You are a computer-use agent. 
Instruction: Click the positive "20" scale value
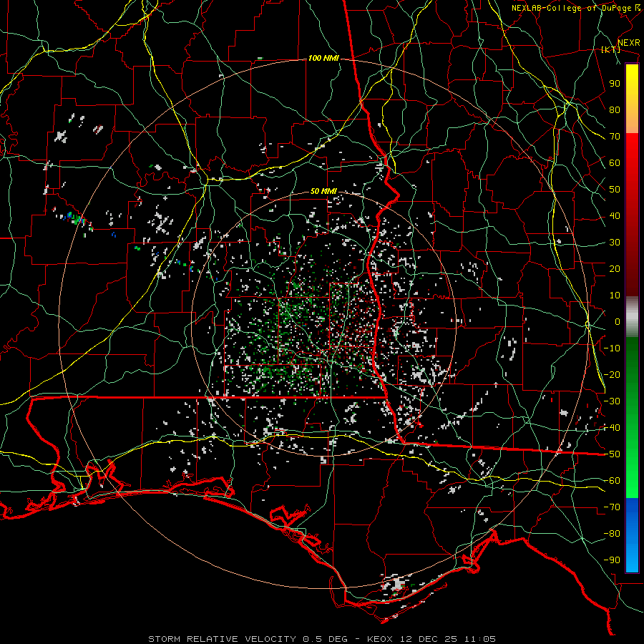point(615,268)
